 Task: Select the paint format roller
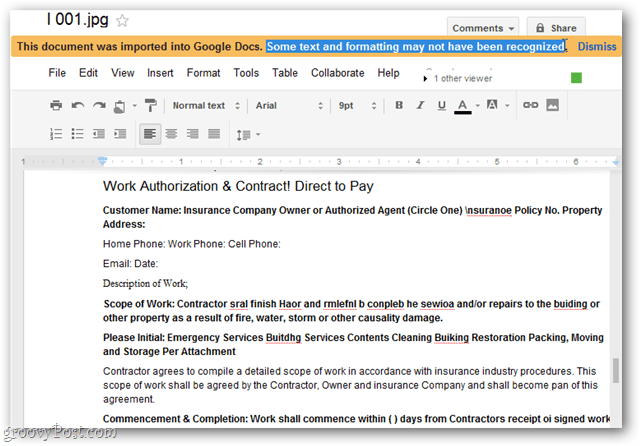click(151, 105)
